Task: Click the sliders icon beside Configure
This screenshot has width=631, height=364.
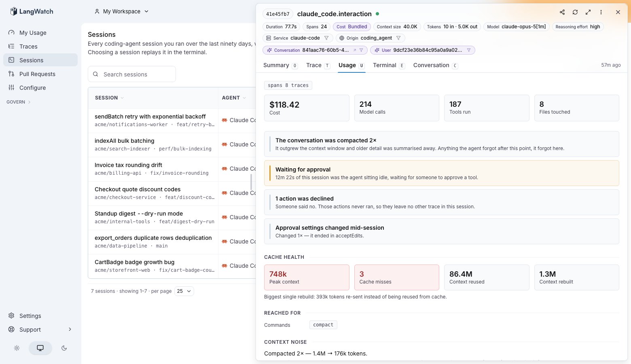Action: click(11, 88)
